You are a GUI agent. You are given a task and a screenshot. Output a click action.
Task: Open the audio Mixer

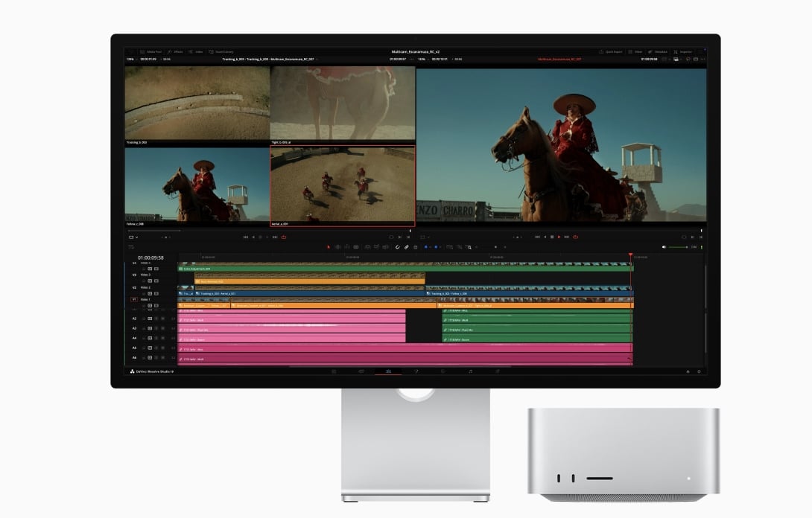click(x=638, y=52)
